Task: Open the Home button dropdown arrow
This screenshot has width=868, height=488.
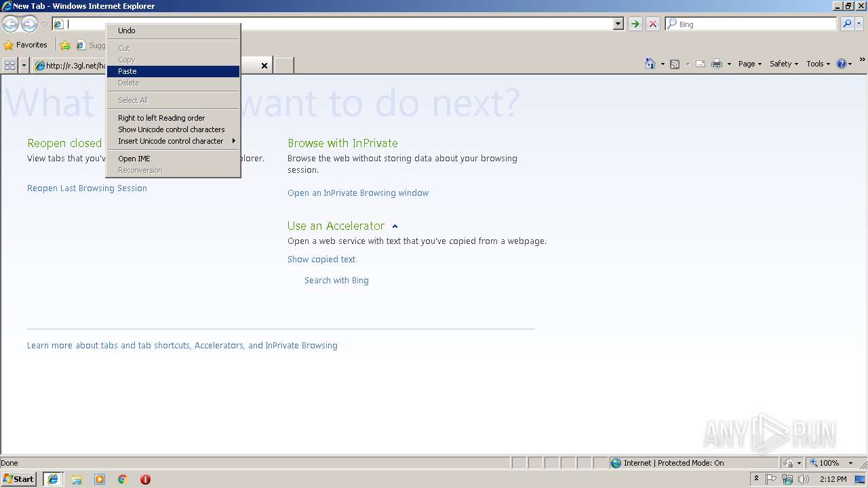Action: (x=663, y=64)
